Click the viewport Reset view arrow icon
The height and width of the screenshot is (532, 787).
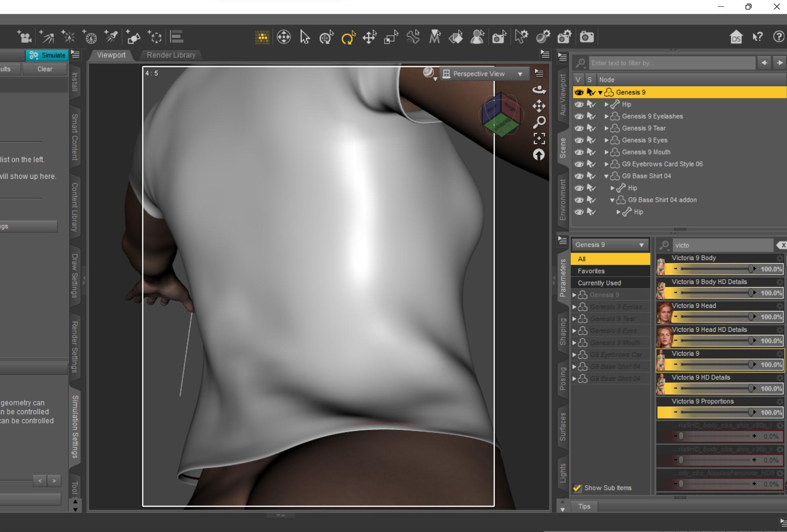(x=539, y=155)
